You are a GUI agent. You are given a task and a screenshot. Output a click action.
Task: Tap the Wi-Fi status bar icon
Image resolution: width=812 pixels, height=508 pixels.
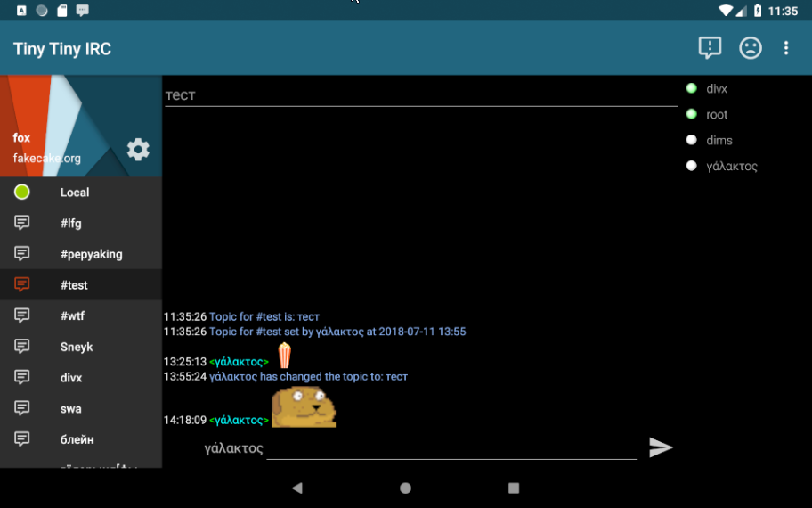click(x=726, y=11)
